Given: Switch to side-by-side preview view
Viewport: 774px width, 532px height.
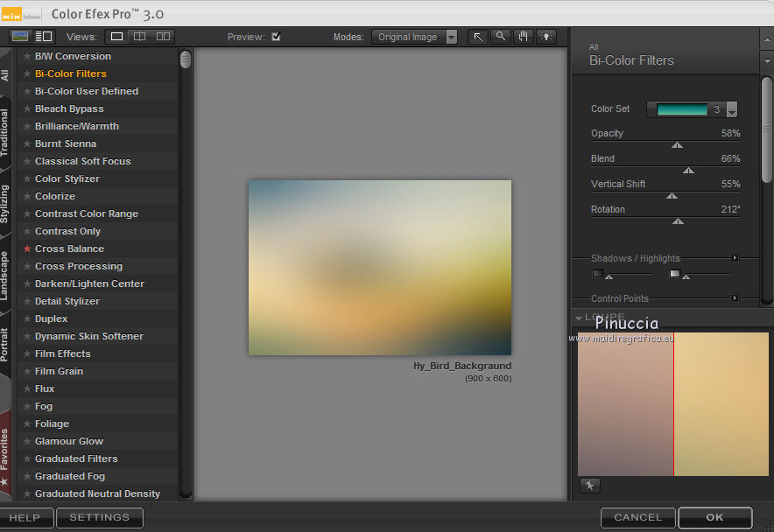Looking at the screenshot, I should click(163, 37).
